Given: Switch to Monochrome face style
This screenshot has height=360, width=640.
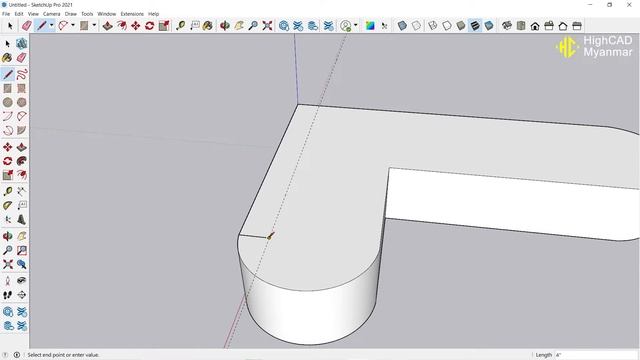Looking at the screenshot, I should [489, 26].
